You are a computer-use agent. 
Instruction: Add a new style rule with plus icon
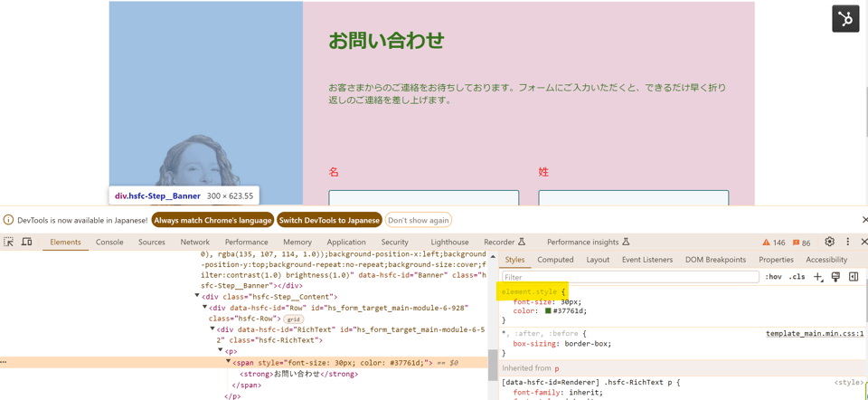818,276
